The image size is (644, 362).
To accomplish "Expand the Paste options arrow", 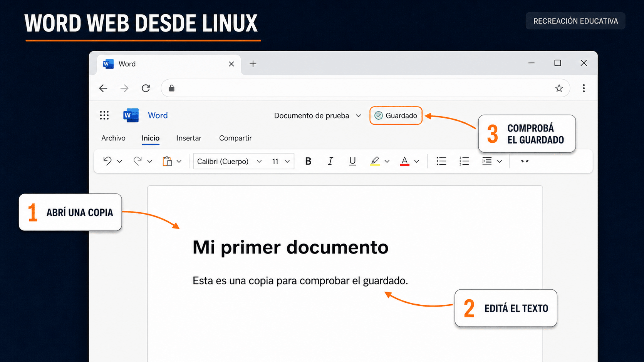I will [179, 162].
